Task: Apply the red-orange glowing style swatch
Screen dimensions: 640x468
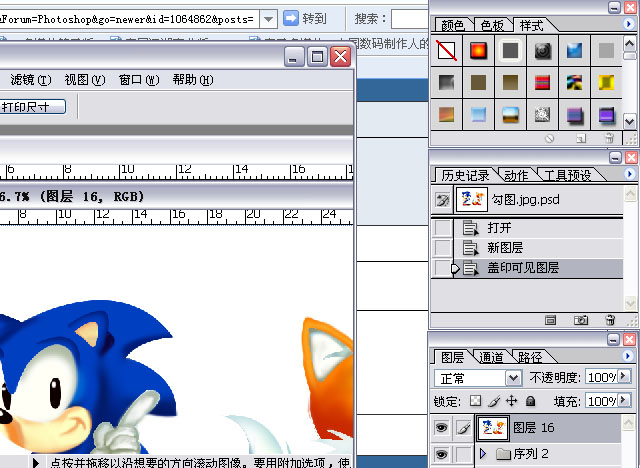Action: [478, 51]
